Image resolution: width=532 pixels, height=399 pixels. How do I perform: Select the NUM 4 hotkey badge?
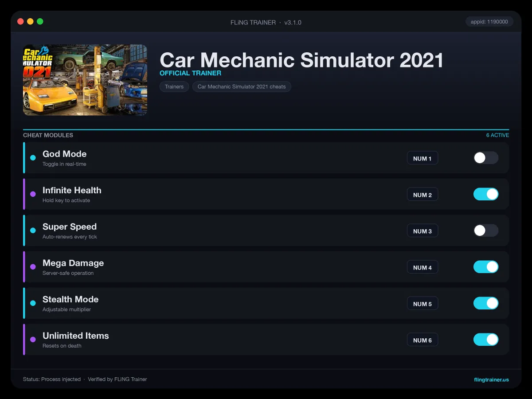tap(422, 267)
